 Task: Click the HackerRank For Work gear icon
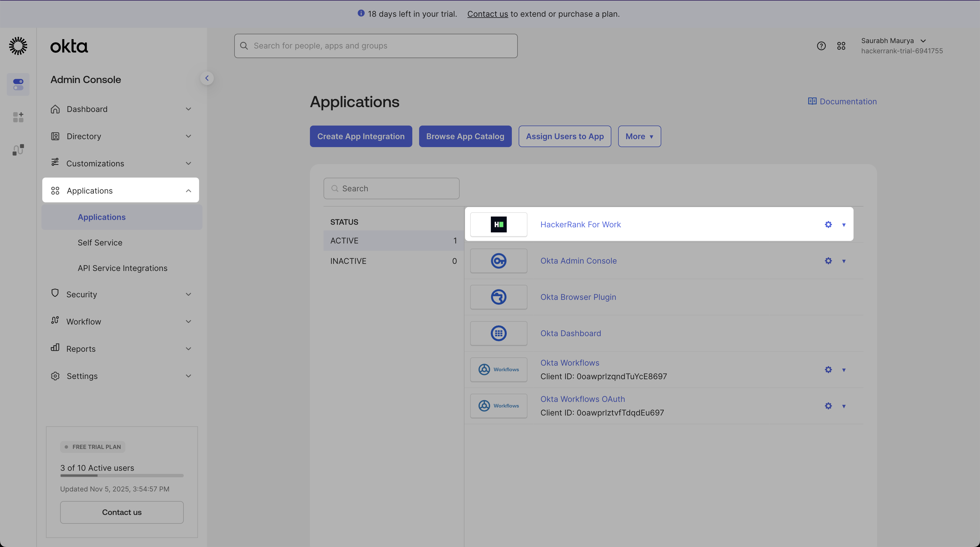(x=828, y=225)
